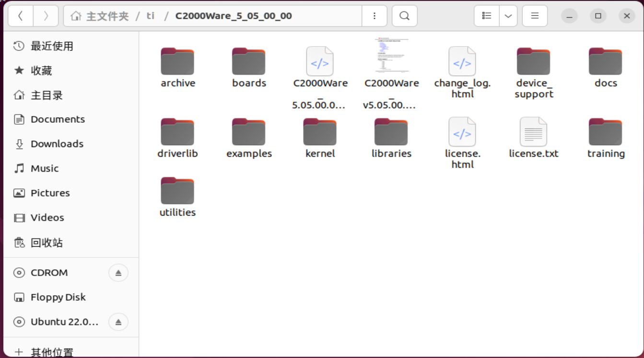Eject the Ubuntu 22.0… volume

coord(118,322)
